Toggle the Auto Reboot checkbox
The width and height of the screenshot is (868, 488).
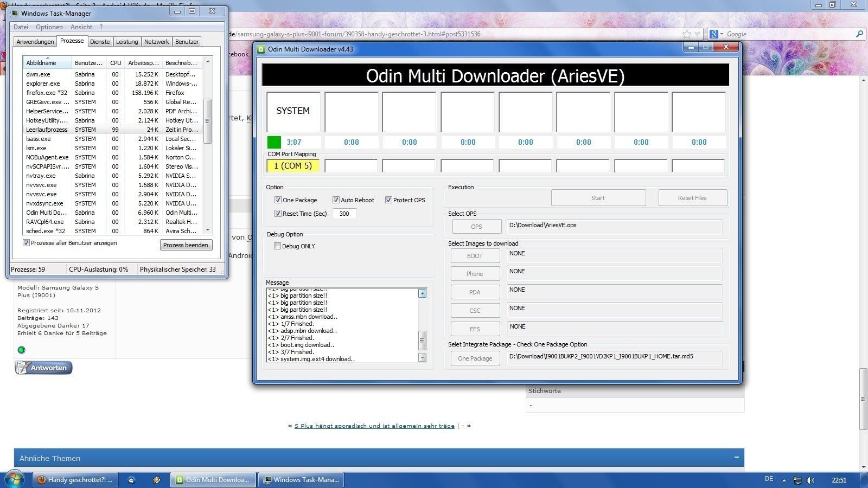pyautogui.click(x=336, y=200)
